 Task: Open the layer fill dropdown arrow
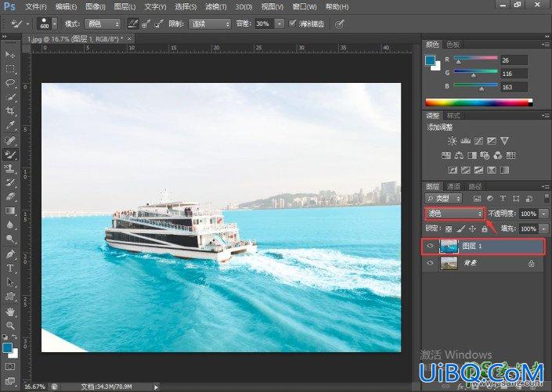(x=544, y=228)
